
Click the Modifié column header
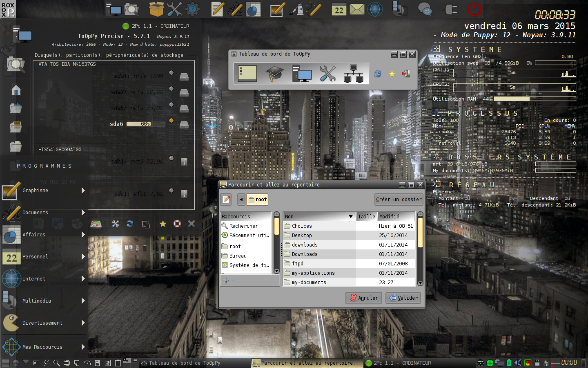396,216
